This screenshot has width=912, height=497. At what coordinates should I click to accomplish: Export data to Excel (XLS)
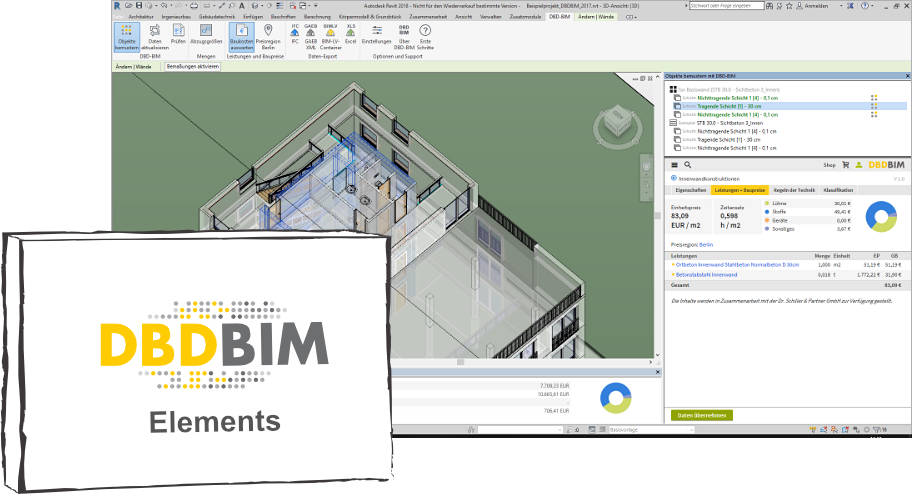click(350, 34)
